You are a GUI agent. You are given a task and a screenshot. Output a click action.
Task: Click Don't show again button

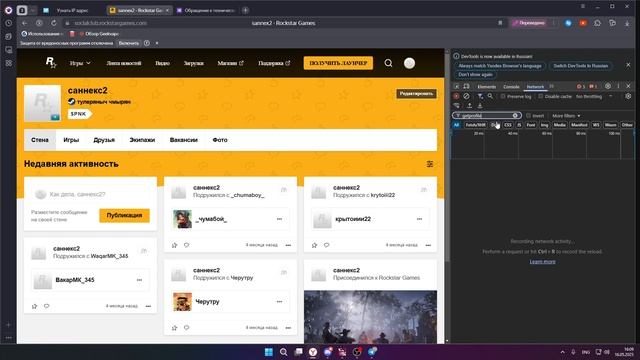475,75
